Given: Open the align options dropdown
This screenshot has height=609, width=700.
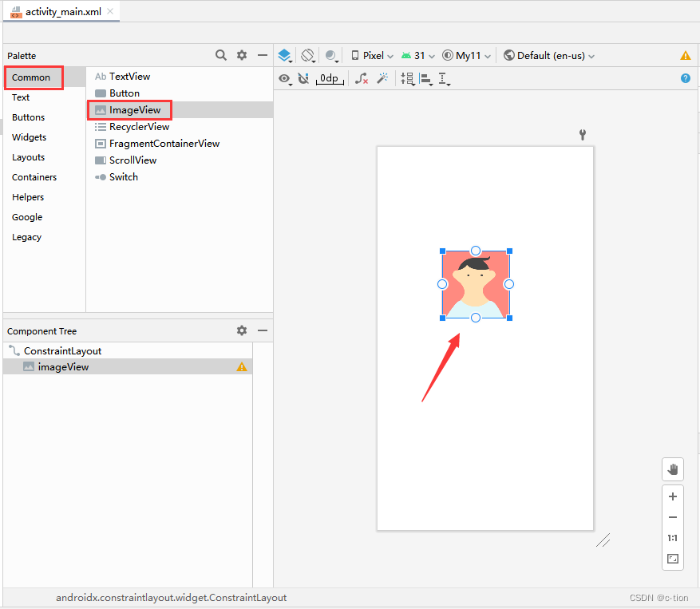Looking at the screenshot, I should point(426,79).
